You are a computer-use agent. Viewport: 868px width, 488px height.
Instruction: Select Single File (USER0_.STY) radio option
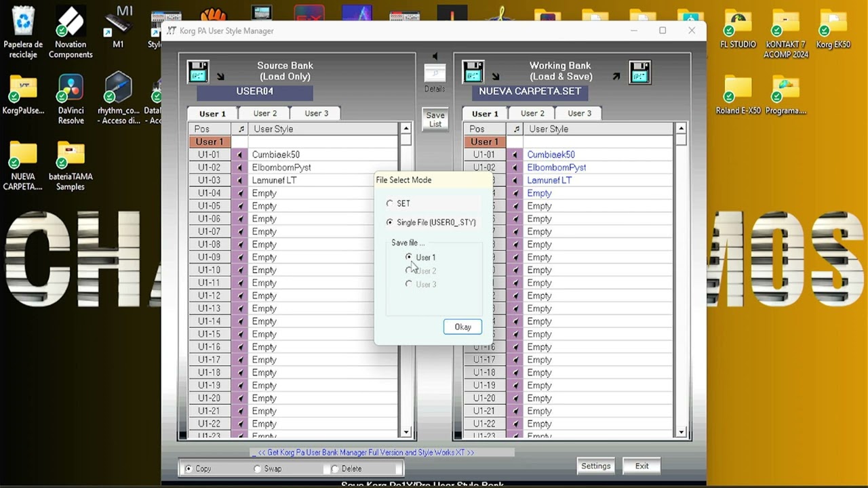point(389,222)
